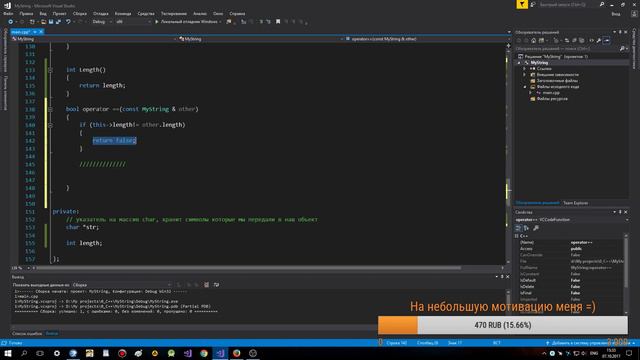Click the Properties pages wrench icon

click(536, 228)
